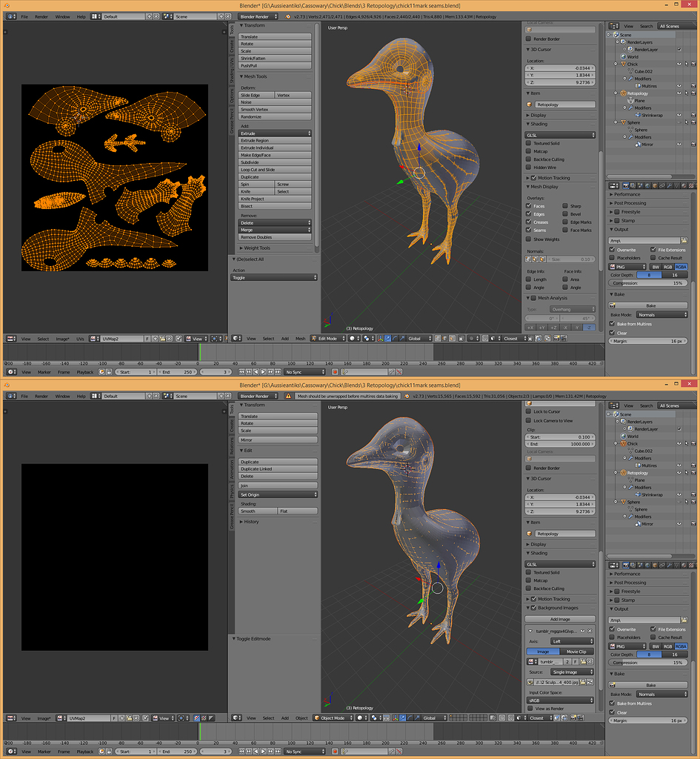Select scale manipulator icon in bottom window
Screen dimensions: 700x759
[416, 717]
